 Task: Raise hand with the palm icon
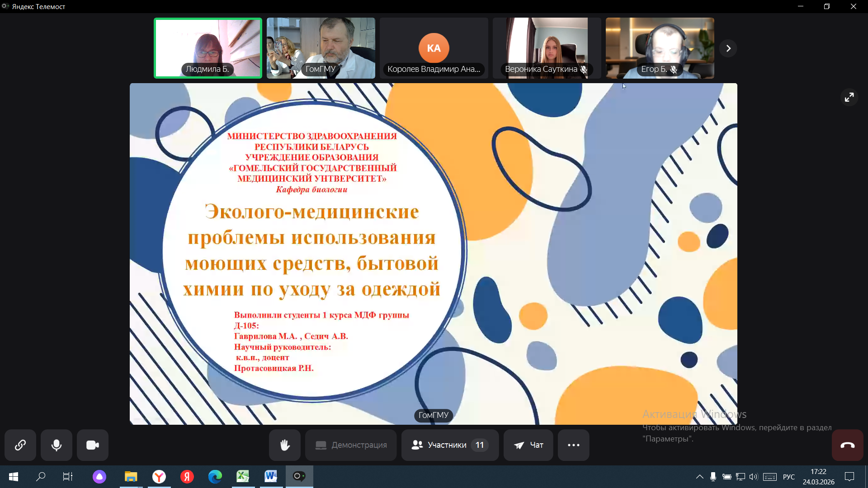pos(285,445)
